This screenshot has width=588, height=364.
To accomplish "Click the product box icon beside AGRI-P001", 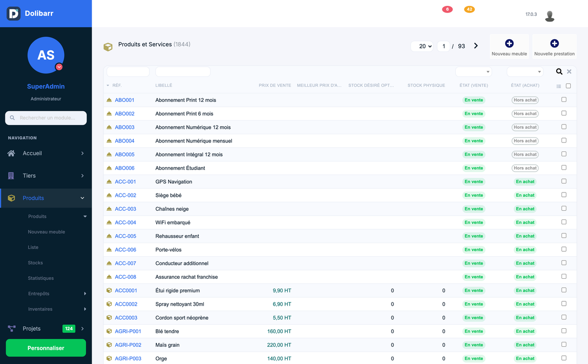I will click(109, 331).
